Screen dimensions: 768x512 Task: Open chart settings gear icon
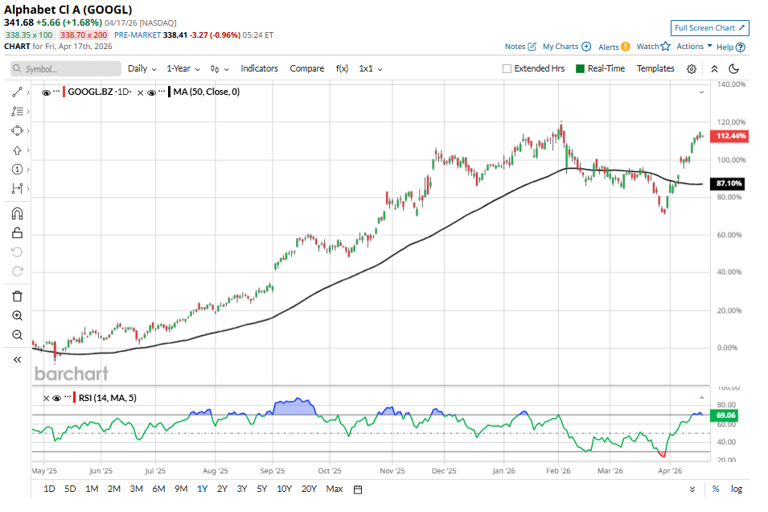(691, 69)
